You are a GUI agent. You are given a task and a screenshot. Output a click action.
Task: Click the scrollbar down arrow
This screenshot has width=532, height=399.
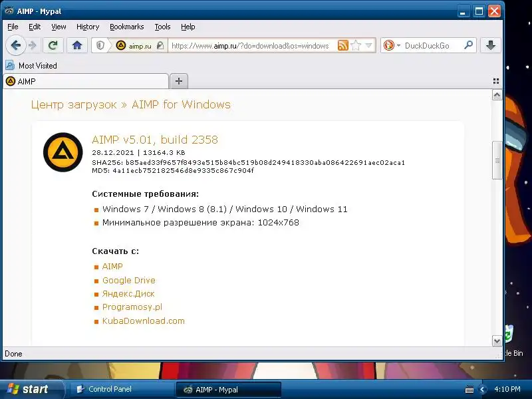click(x=497, y=340)
